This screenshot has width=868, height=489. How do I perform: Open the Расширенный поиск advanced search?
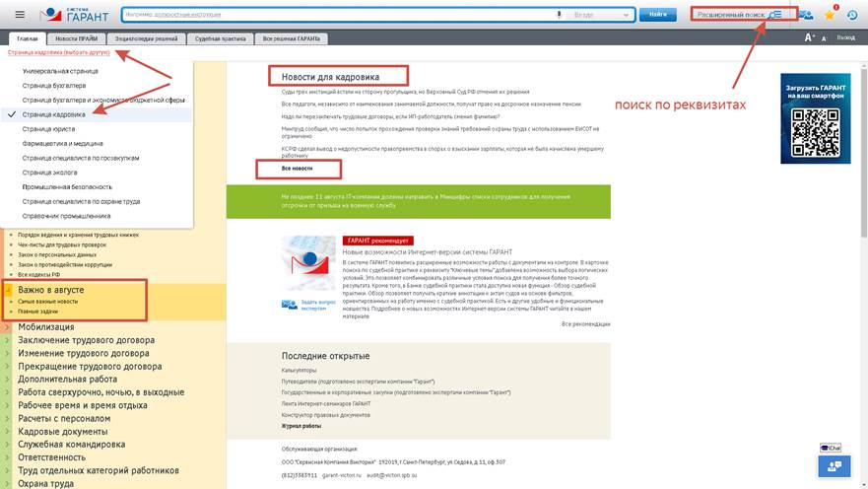(x=739, y=15)
